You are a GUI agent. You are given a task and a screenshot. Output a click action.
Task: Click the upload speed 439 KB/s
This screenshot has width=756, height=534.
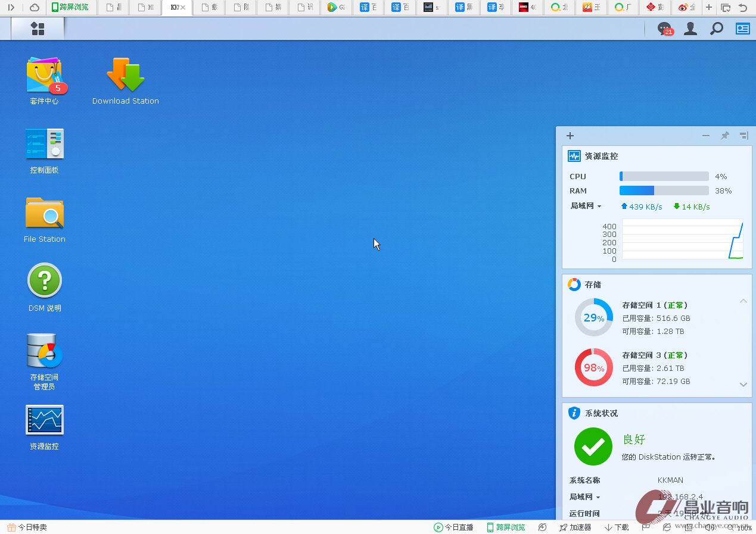click(642, 207)
